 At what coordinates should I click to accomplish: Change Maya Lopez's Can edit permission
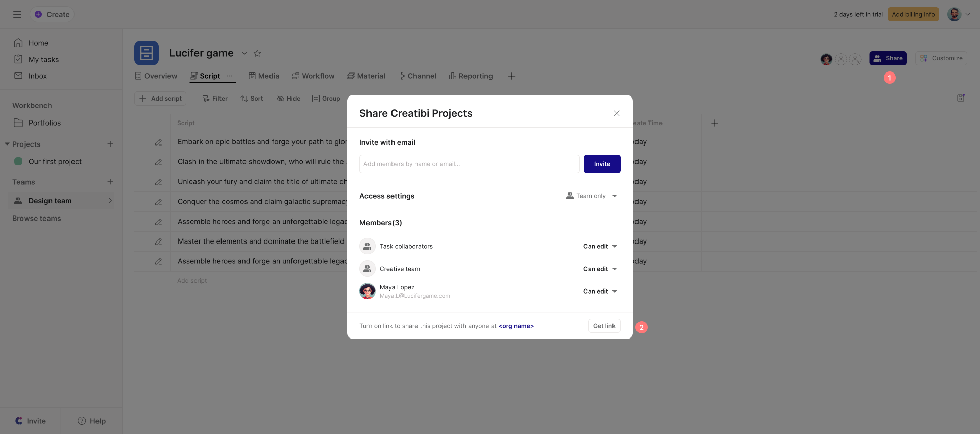point(600,291)
